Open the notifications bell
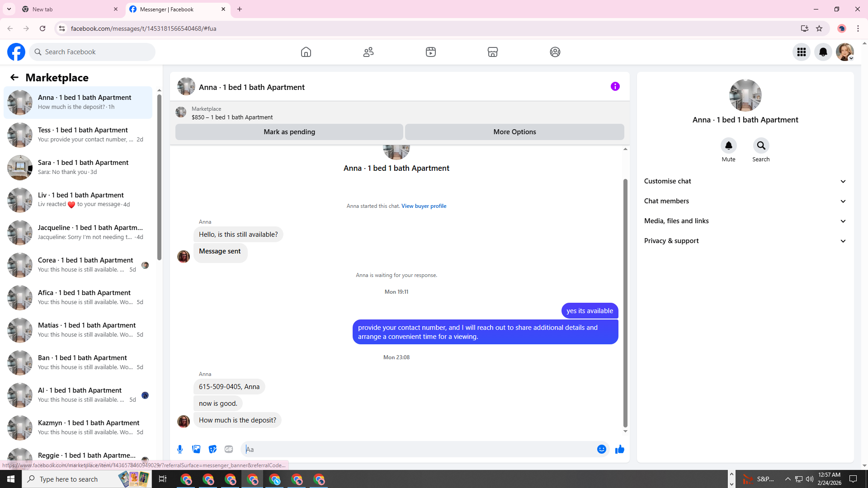The width and height of the screenshot is (868, 488). click(x=823, y=52)
